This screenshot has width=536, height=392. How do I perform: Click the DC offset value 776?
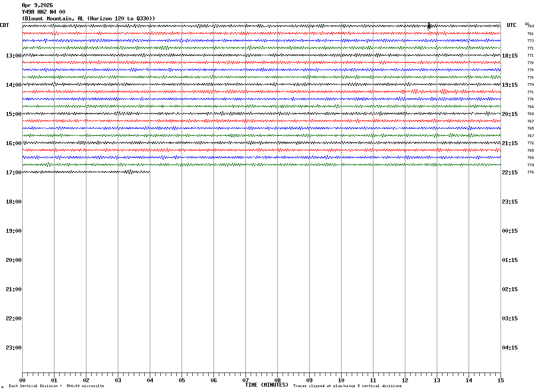tap(531, 172)
